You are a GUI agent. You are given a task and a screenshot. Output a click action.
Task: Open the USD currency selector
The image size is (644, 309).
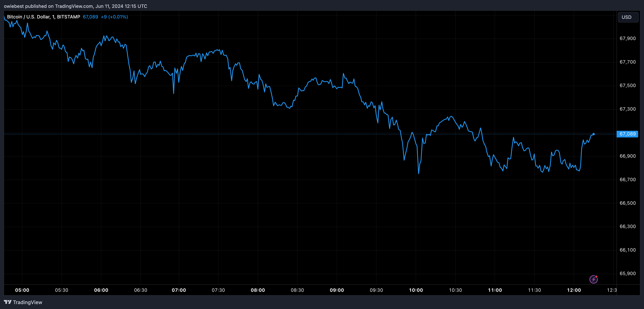point(628,17)
